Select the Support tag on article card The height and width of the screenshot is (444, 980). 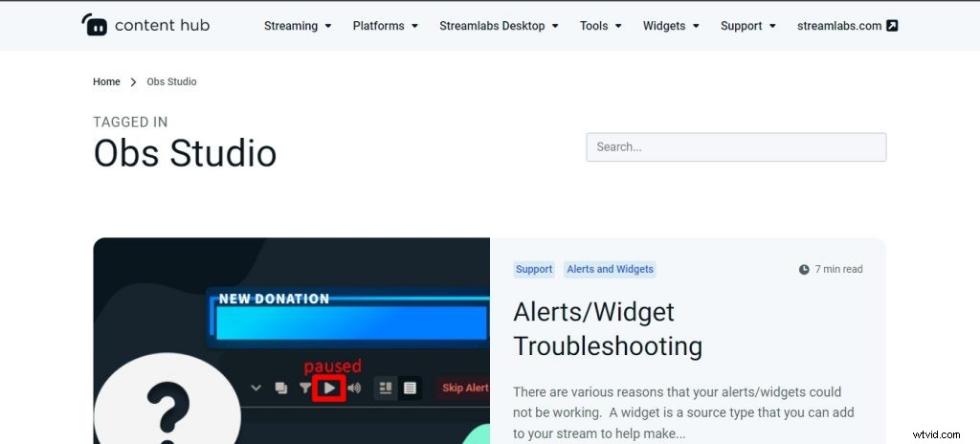[534, 270]
